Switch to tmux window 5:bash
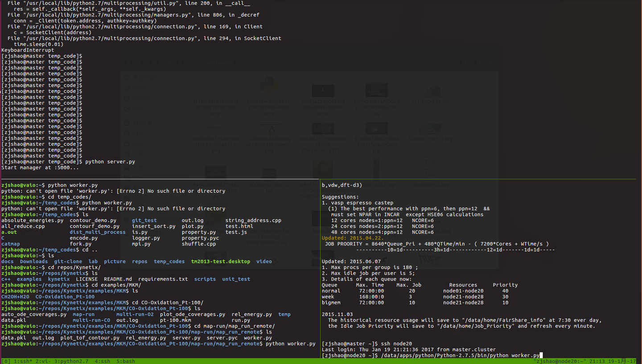The image size is (642, 364). pyautogui.click(x=126, y=361)
